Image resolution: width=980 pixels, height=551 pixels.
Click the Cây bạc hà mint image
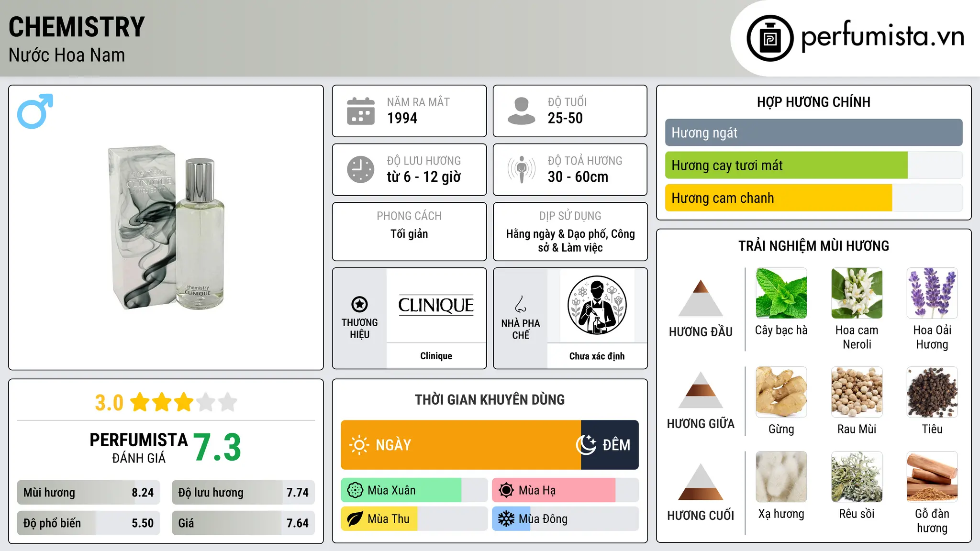click(x=781, y=293)
